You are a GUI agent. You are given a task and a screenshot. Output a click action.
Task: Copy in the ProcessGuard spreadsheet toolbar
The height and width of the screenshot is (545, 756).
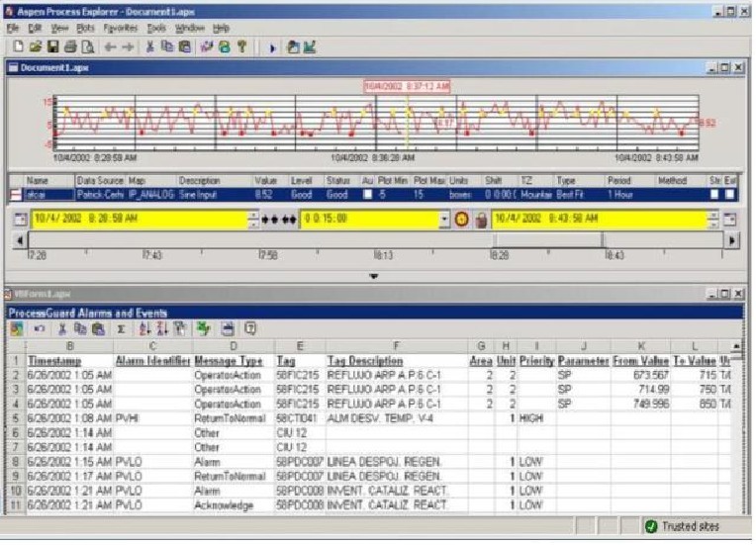(80, 329)
